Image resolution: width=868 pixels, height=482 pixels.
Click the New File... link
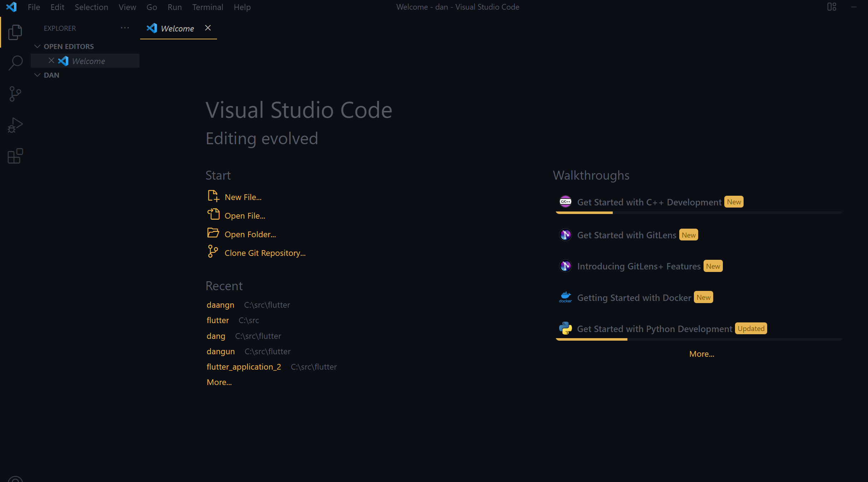coord(243,197)
